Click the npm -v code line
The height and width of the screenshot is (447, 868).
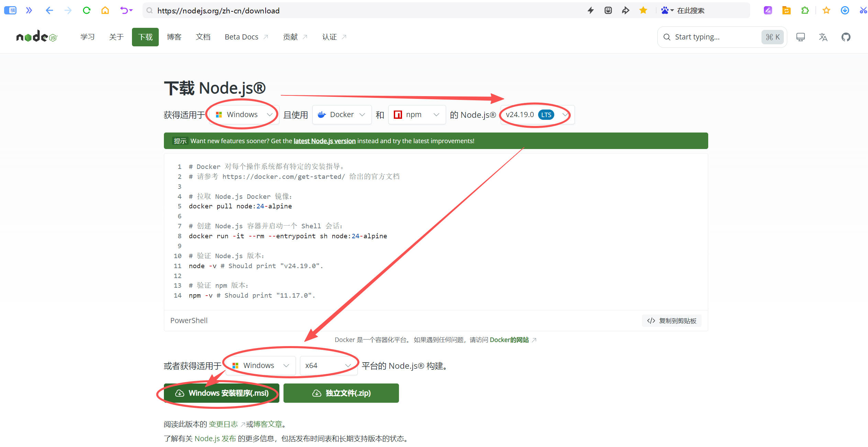[252, 296]
